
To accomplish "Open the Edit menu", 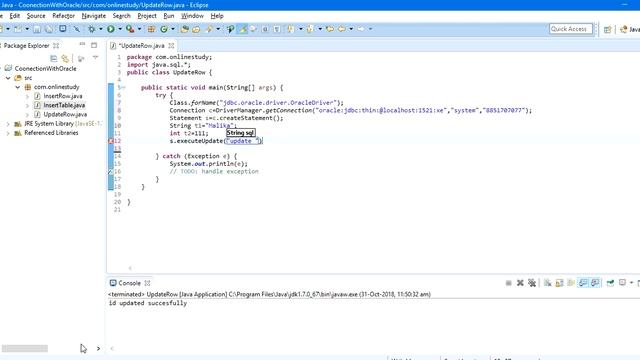I will pyautogui.click(x=15, y=16).
